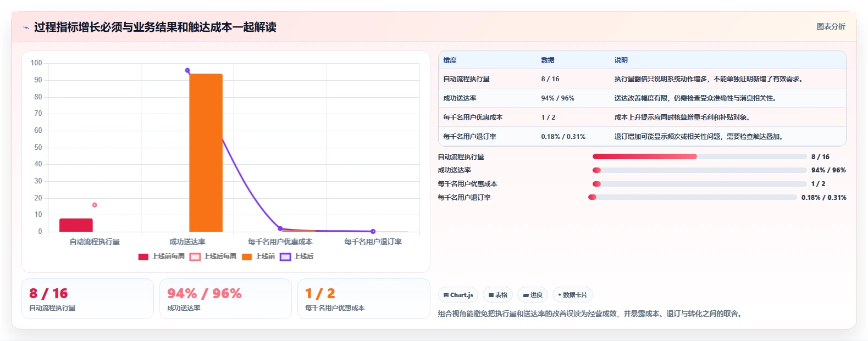Click the 说明 column header
The width and height of the screenshot is (868, 341).
(621, 60)
